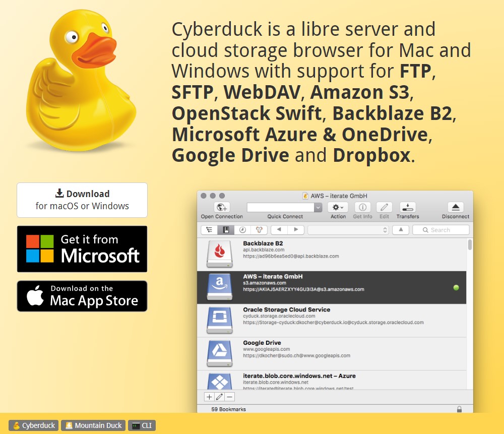Show the Bonjour view
504x434 pixels.
pyautogui.click(x=260, y=230)
